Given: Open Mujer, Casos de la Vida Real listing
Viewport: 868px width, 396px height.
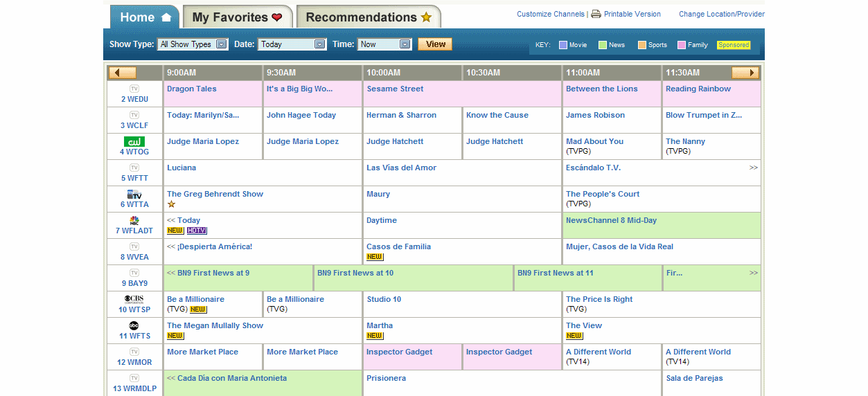Looking at the screenshot, I should click(619, 246).
